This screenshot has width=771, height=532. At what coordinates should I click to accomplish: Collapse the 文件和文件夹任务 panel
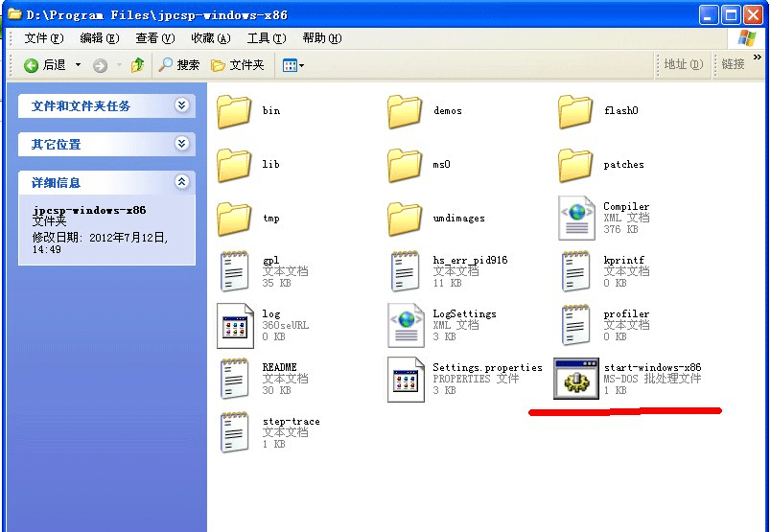tap(182, 104)
